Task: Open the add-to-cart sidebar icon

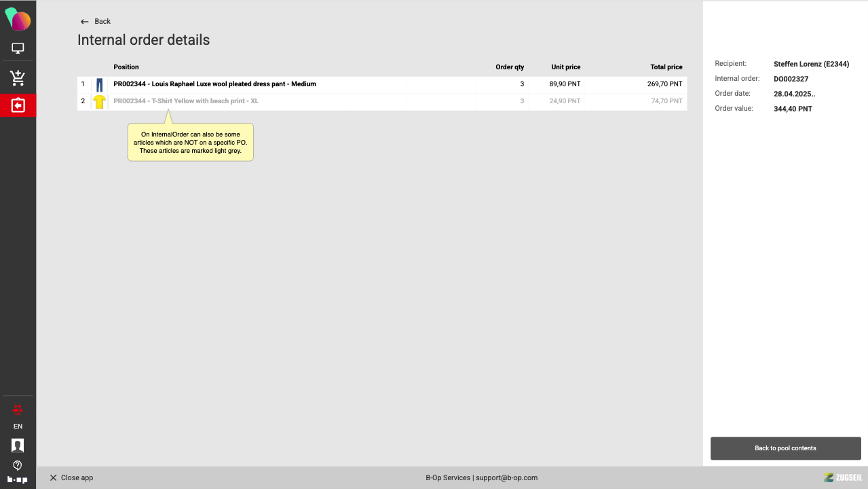Action: [18, 77]
